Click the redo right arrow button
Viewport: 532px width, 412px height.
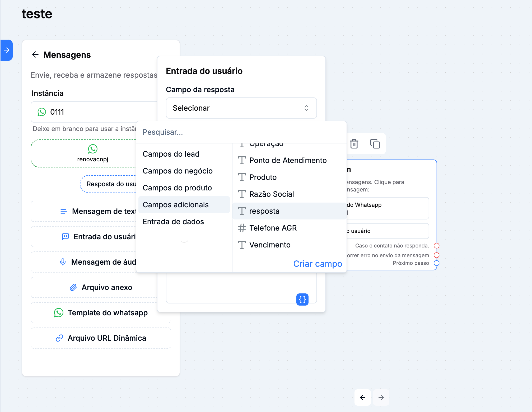coord(381,397)
